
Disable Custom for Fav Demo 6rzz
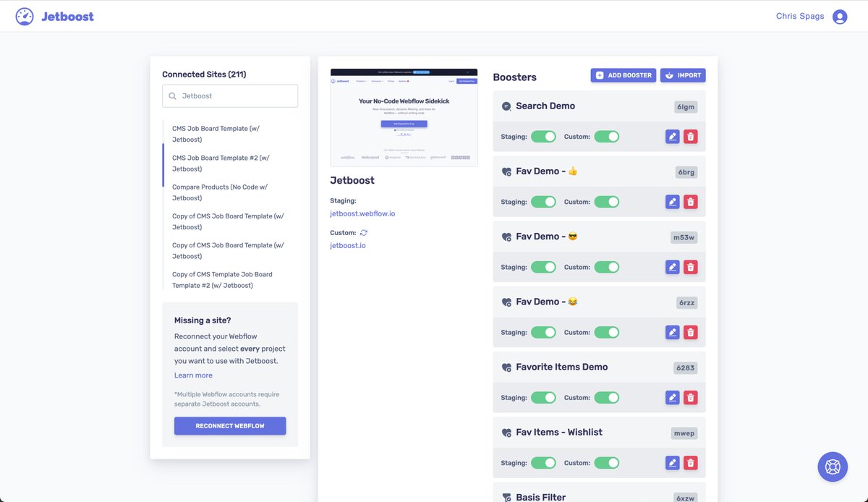pos(607,332)
